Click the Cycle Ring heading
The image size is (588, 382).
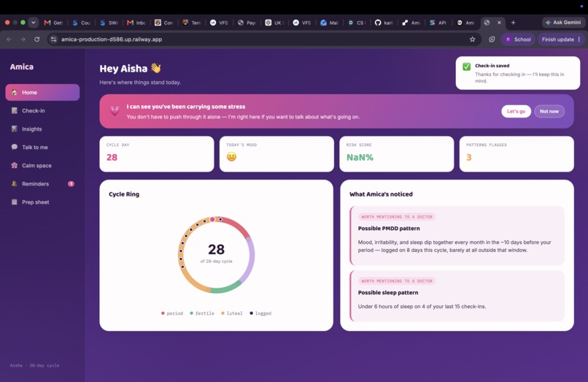[124, 194]
